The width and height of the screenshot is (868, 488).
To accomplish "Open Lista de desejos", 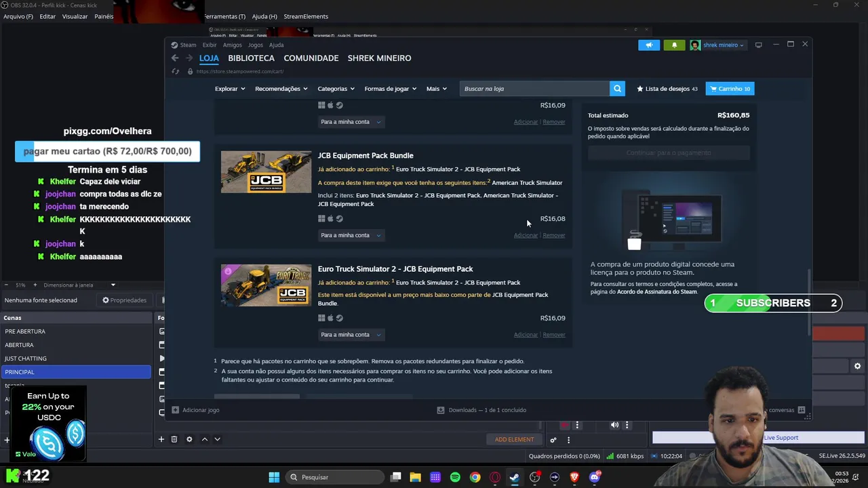I will tap(667, 89).
